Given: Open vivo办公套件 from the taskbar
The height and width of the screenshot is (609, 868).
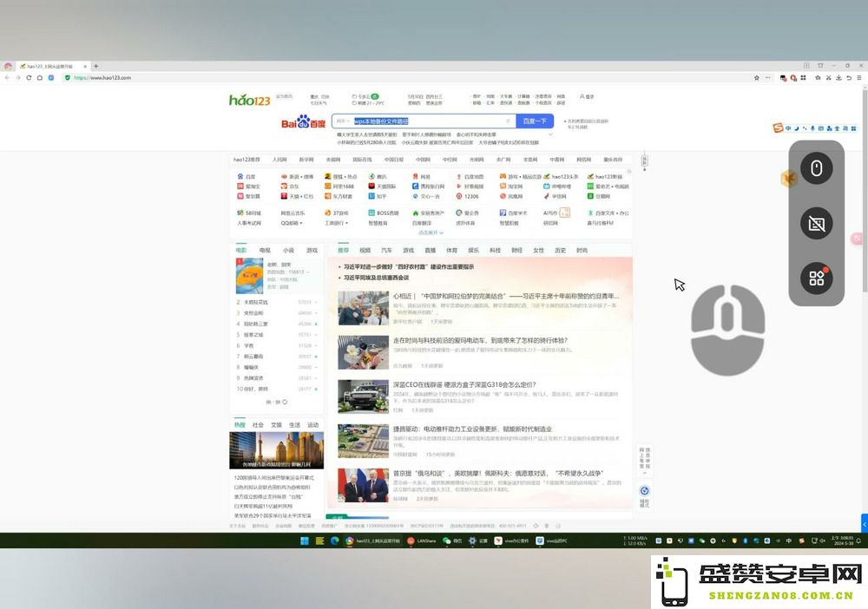Looking at the screenshot, I should pos(511,541).
